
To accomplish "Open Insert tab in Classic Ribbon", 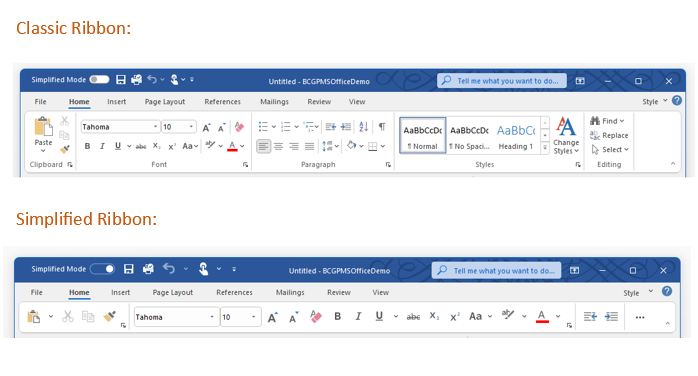I will tap(117, 102).
